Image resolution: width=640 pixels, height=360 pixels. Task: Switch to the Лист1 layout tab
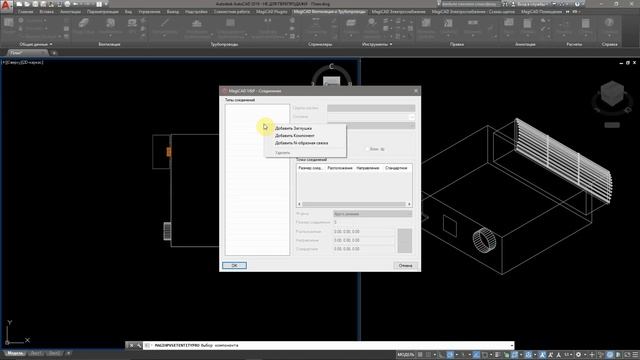pyautogui.click(x=36, y=353)
